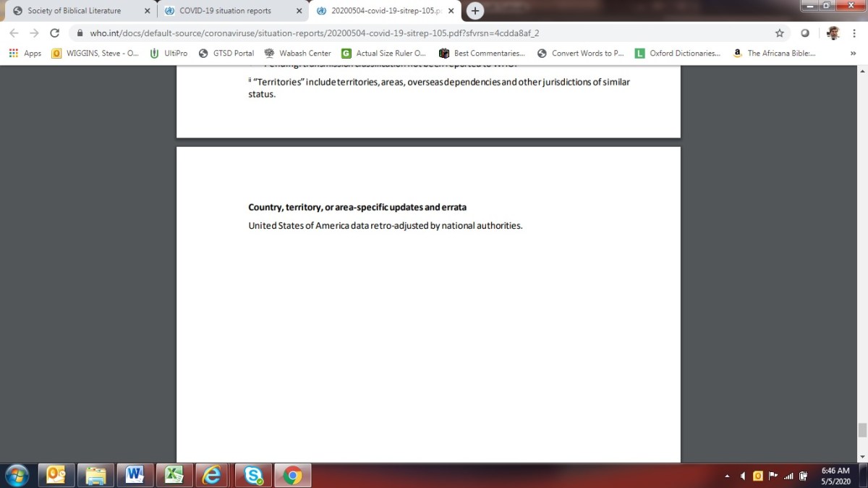The width and height of the screenshot is (868, 488).
Task: Open the Chrome menu (three dots)
Action: pyautogui.click(x=854, y=33)
